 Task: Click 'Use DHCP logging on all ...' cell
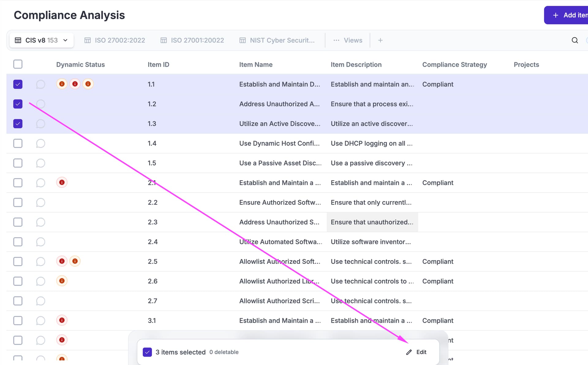pyautogui.click(x=371, y=143)
